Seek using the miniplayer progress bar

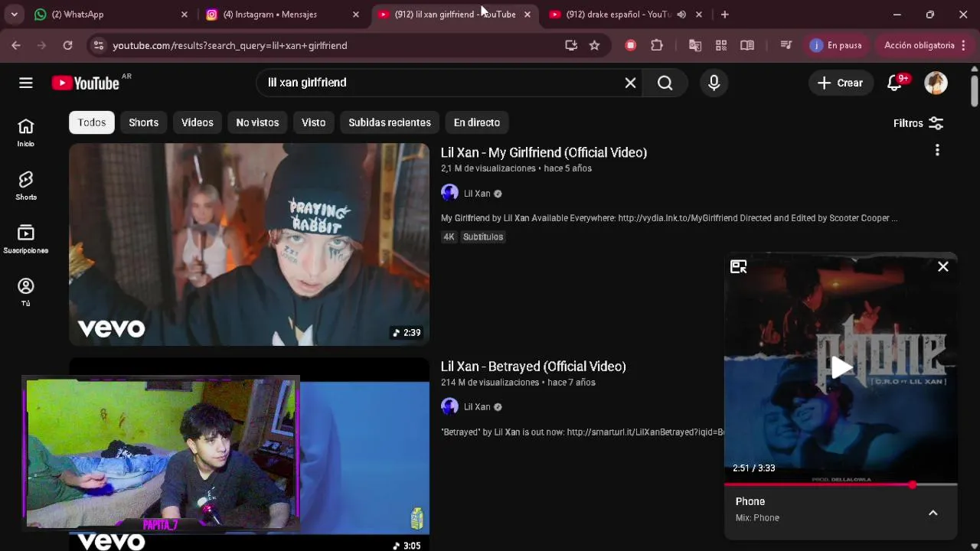pos(841,484)
